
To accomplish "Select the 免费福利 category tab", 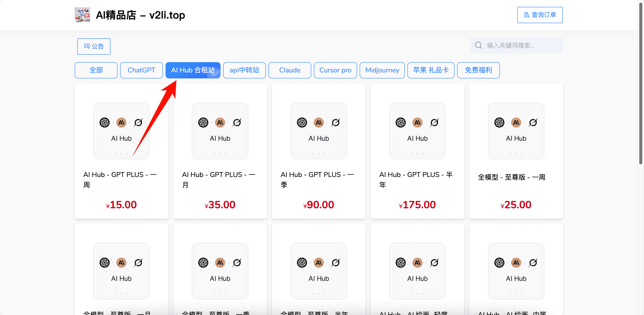I will (x=478, y=70).
